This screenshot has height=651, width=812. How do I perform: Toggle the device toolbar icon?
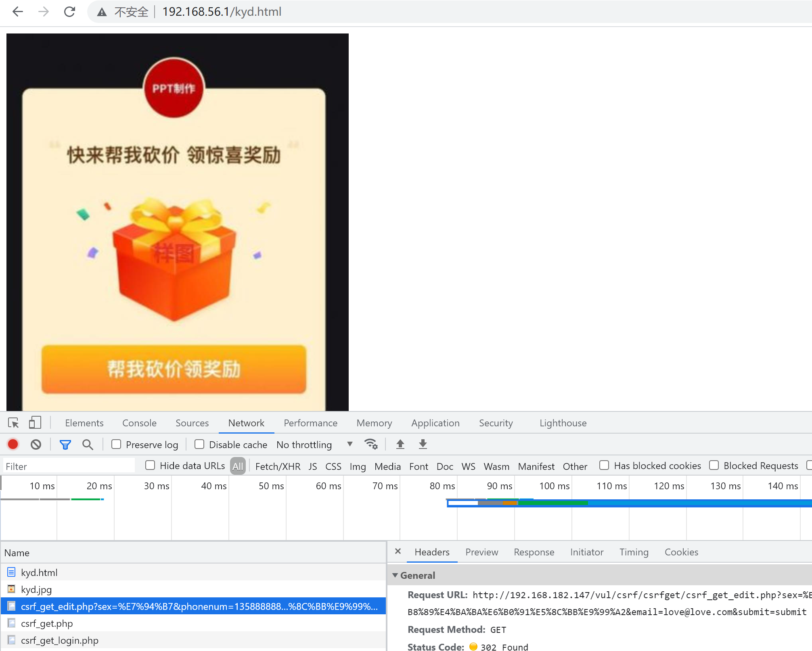35,423
